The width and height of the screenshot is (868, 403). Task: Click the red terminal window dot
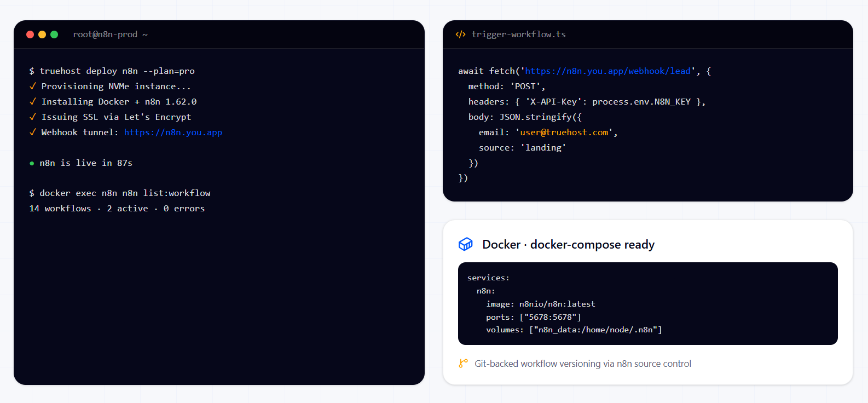[x=30, y=34]
